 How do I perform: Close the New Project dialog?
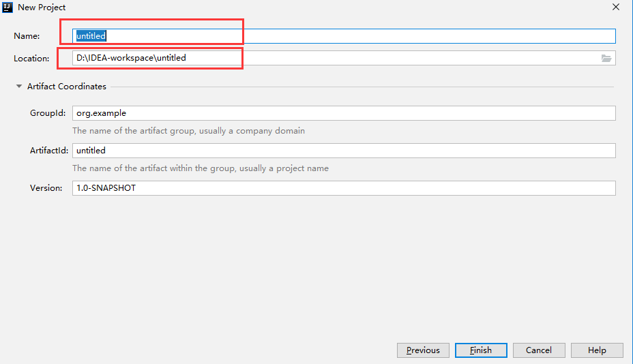coord(615,7)
